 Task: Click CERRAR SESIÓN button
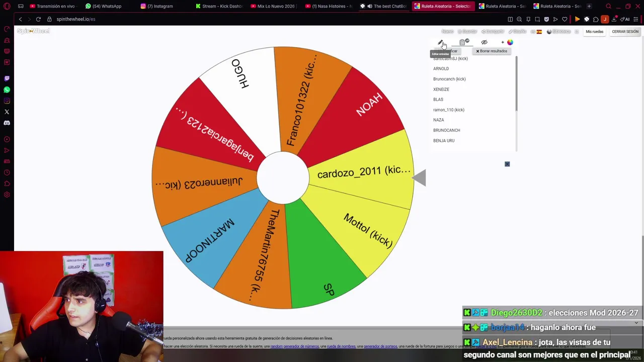(625, 32)
